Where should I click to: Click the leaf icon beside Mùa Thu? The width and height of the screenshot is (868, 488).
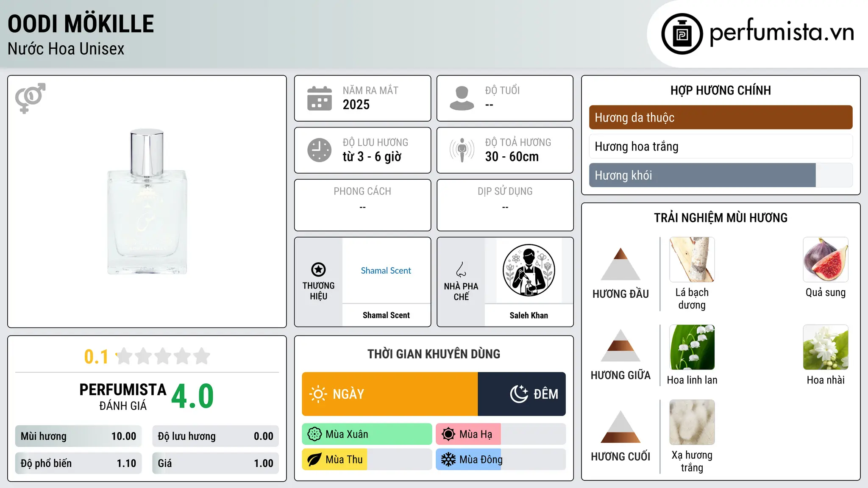314,460
